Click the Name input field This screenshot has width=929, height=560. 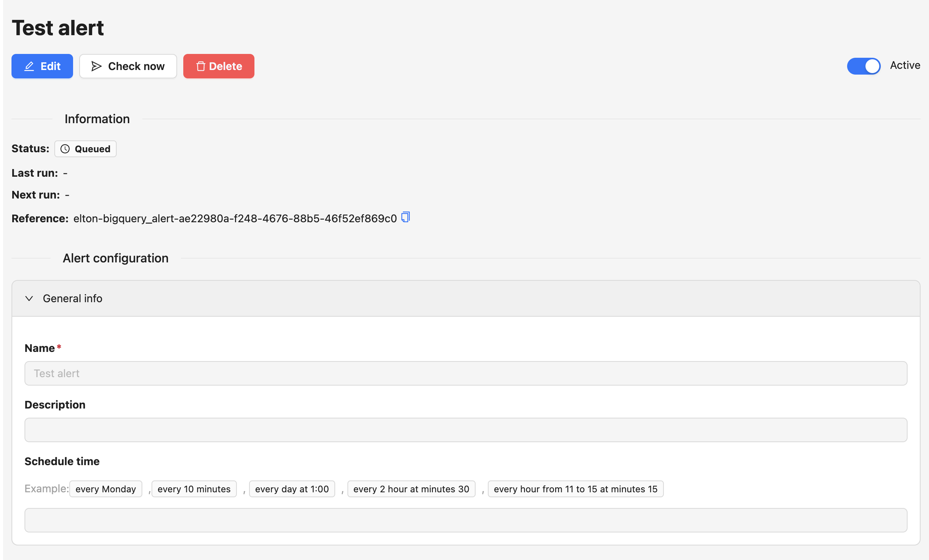click(x=466, y=373)
